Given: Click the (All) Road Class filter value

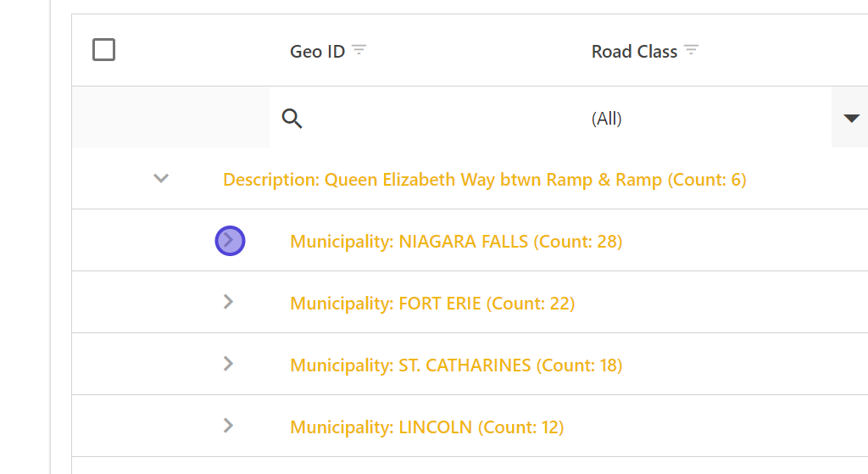Looking at the screenshot, I should 607,119.
